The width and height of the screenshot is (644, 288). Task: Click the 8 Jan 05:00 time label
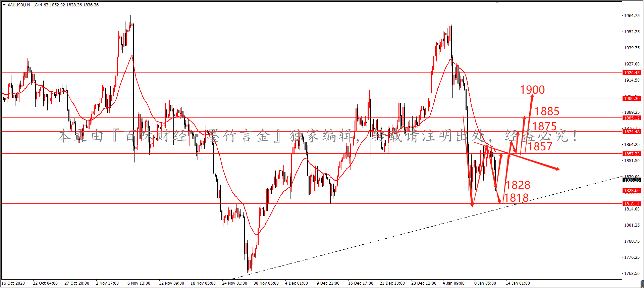coord(485,283)
